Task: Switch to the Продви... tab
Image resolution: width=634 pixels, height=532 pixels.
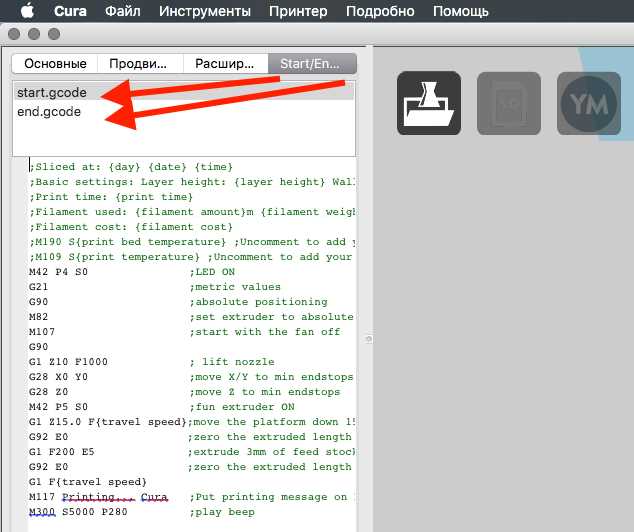Action: 140,63
